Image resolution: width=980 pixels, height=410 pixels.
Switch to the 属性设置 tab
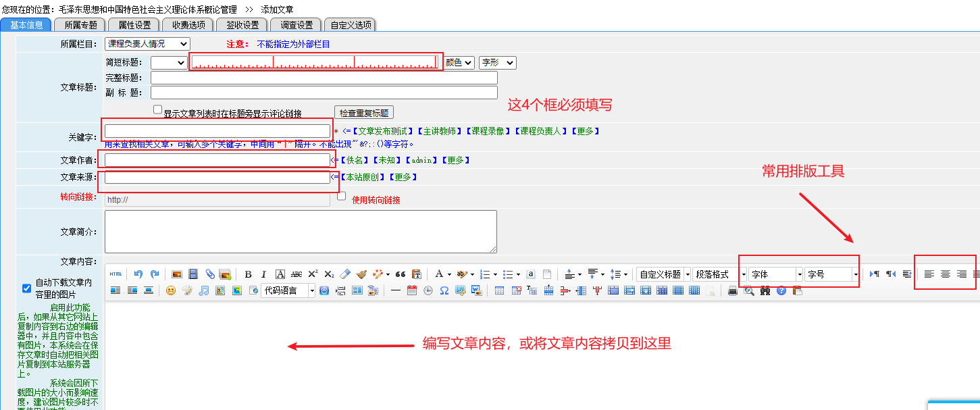pyautogui.click(x=134, y=25)
